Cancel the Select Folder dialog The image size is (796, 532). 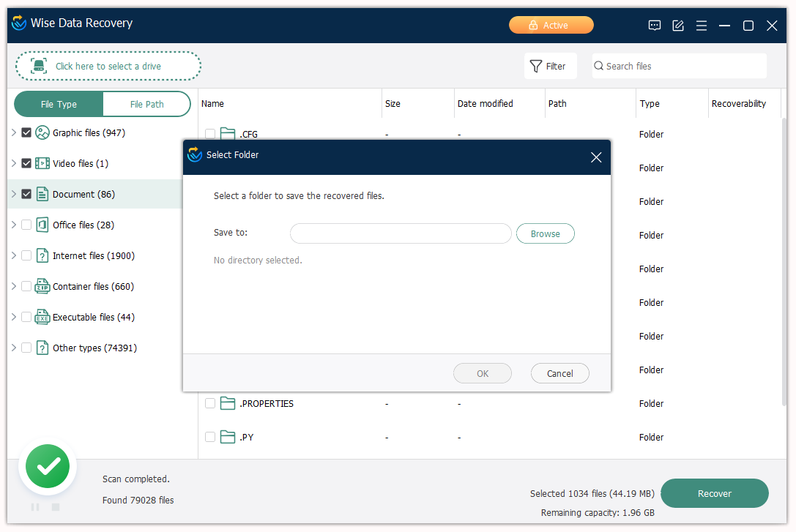tap(559, 374)
